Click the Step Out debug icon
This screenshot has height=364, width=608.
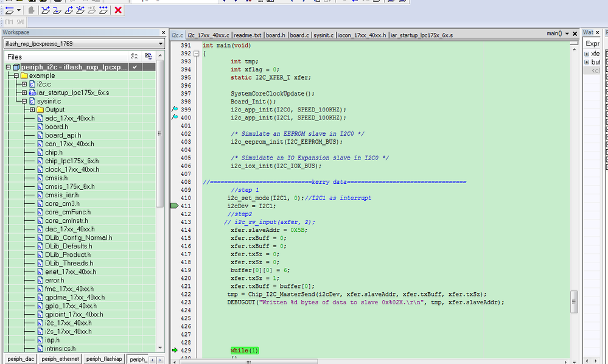[69, 10]
